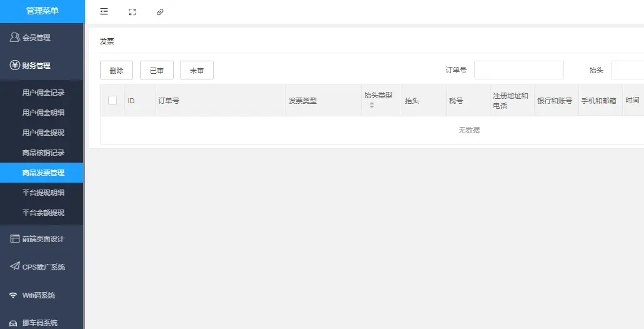Expand CPS推广系统 menu
Image resolution: width=644 pixels, height=329 pixels.
pyautogui.click(x=41, y=267)
